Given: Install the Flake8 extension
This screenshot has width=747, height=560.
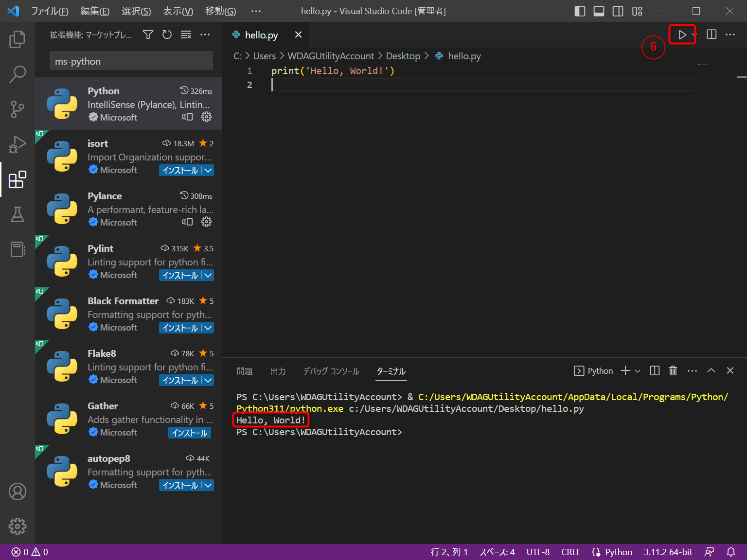Looking at the screenshot, I should point(180,380).
